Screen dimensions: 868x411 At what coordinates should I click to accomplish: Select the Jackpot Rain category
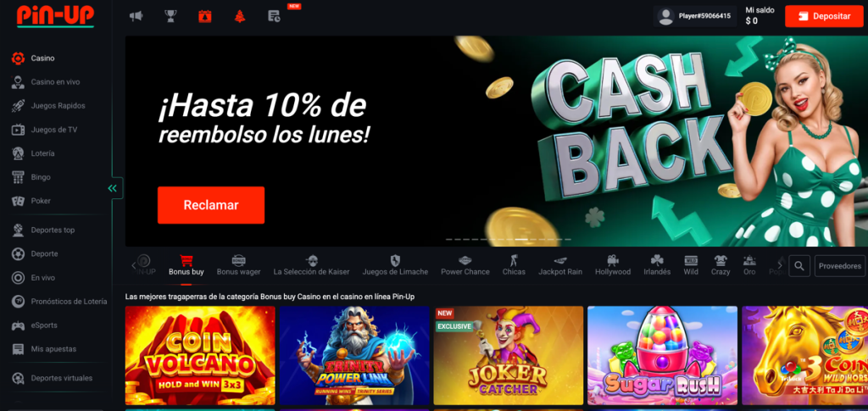click(560, 265)
